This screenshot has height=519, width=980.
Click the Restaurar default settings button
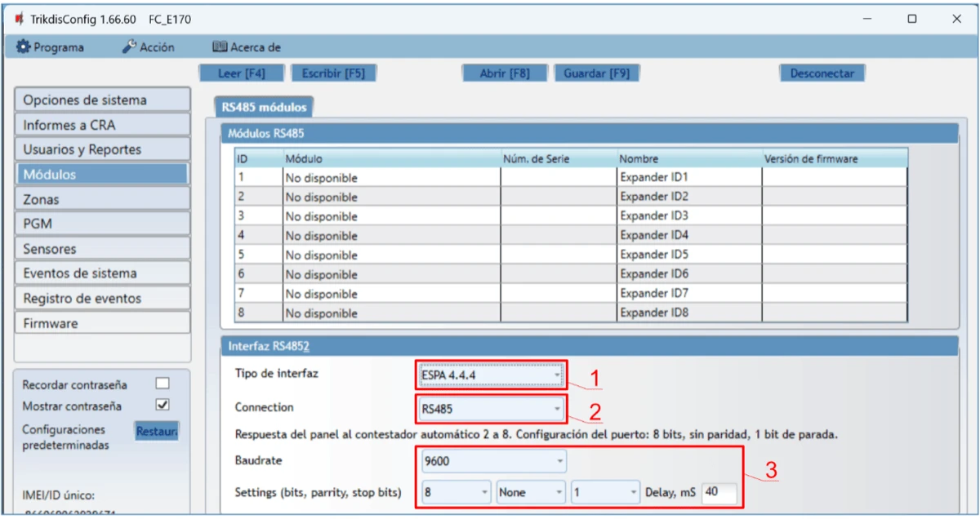[x=156, y=430]
